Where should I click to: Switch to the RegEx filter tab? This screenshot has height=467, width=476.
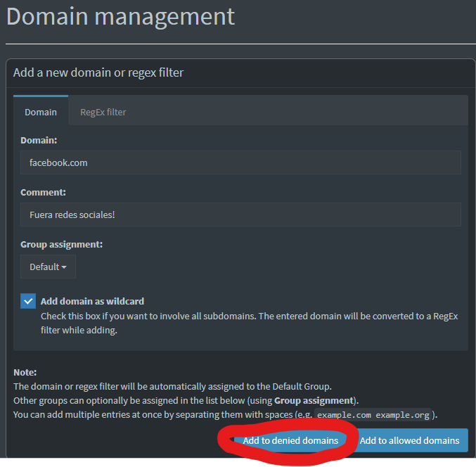(103, 112)
